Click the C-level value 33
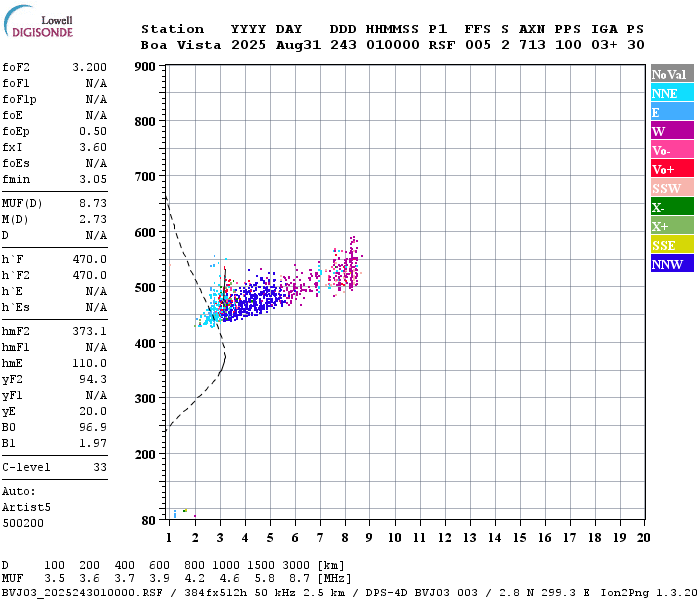700x600 pixels. click(100, 467)
